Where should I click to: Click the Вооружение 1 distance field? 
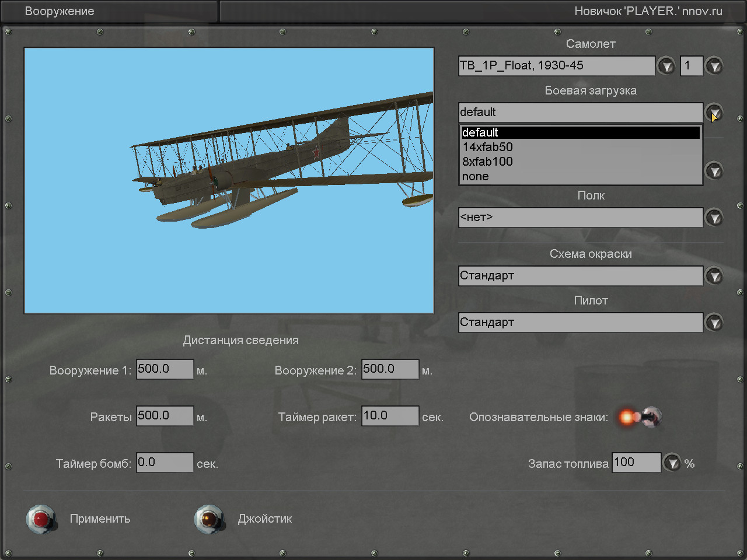[165, 369]
